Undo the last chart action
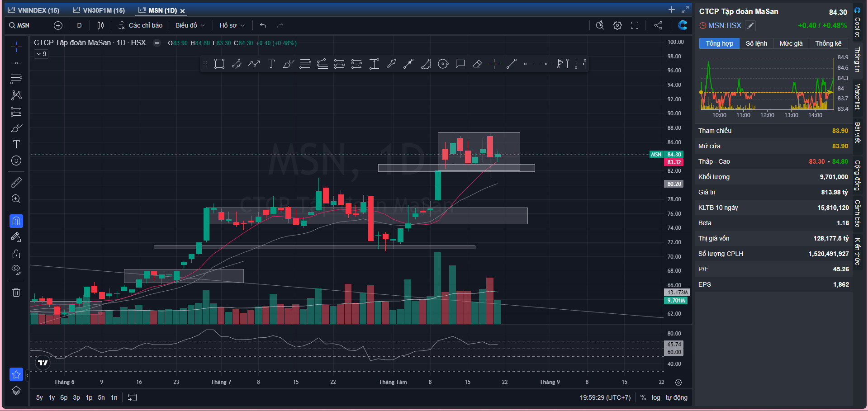 pyautogui.click(x=263, y=25)
